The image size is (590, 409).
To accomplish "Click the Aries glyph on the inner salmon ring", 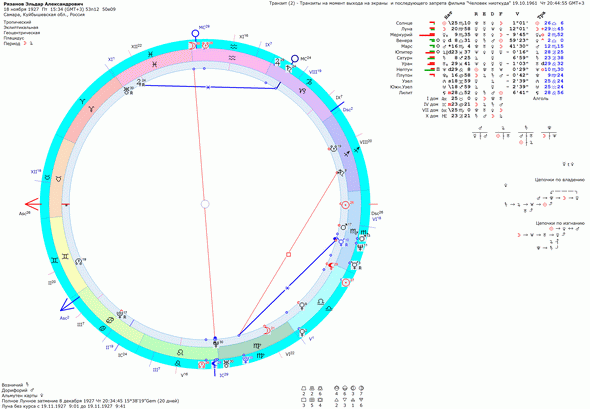I will coord(91,108).
